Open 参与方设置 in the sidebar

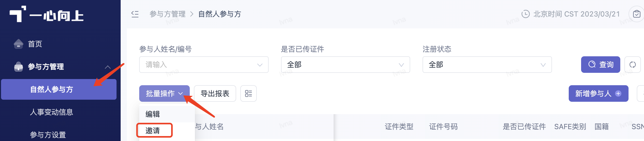click(x=48, y=135)
